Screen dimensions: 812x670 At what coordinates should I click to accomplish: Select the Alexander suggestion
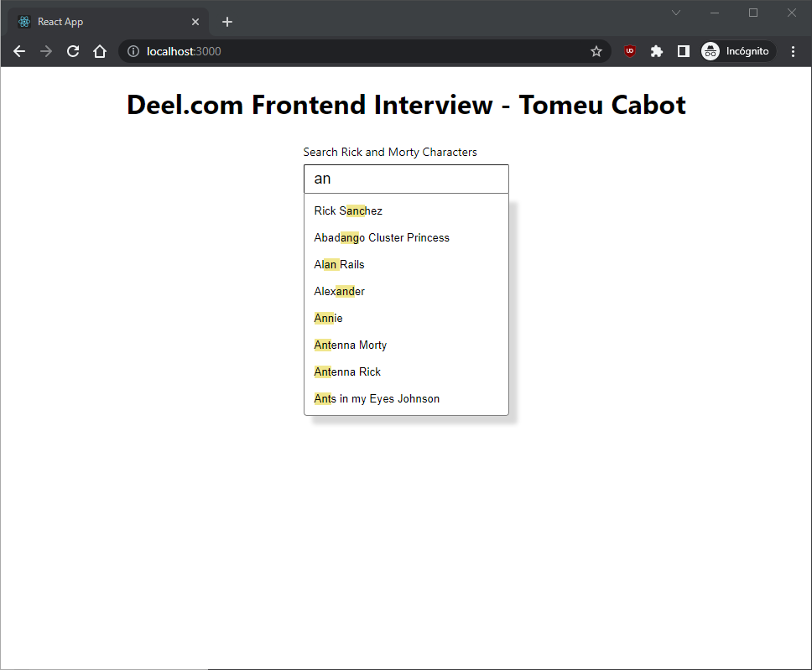click(x=406, y=292)
